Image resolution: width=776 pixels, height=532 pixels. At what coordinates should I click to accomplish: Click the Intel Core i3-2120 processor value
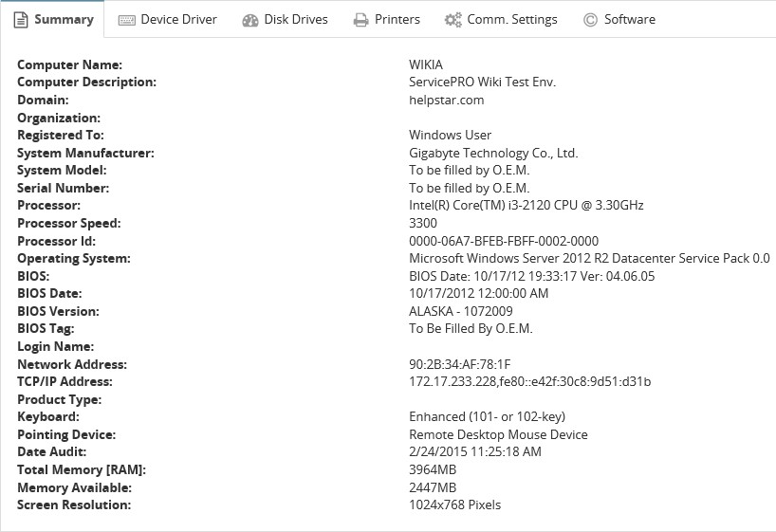pyautogui.click(x=526, y=206)
